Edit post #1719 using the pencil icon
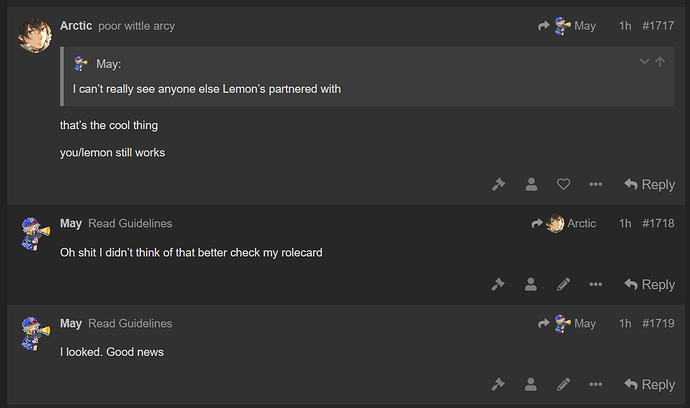Viewport: 690px width, 408px height. click(563, 384)
